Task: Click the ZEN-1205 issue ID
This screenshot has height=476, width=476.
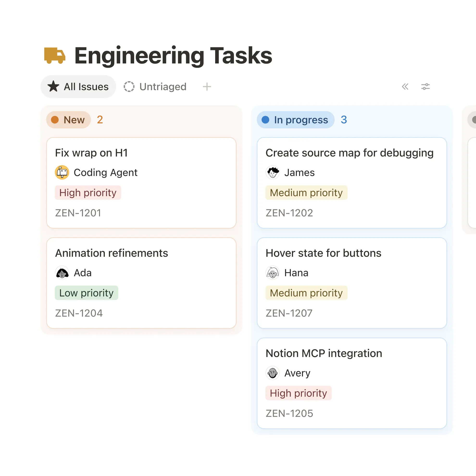Action: click(x=289, y=413)
